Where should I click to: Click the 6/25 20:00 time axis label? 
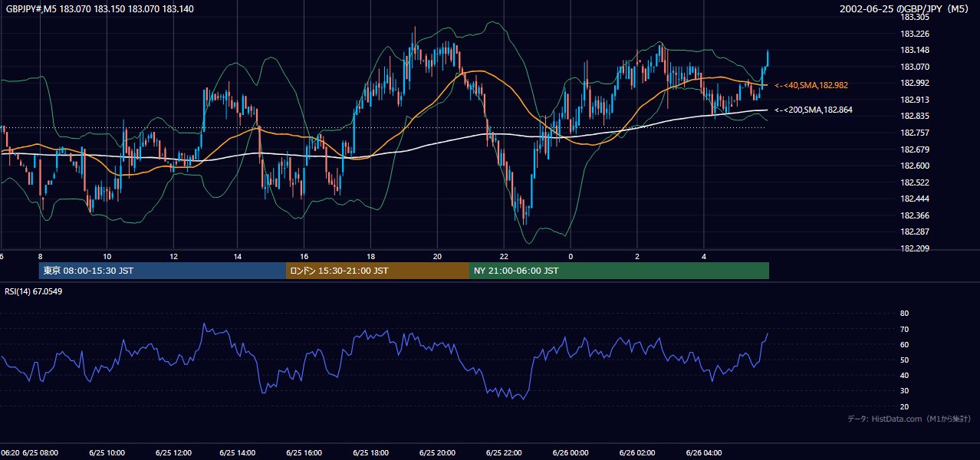pos(437,452)
